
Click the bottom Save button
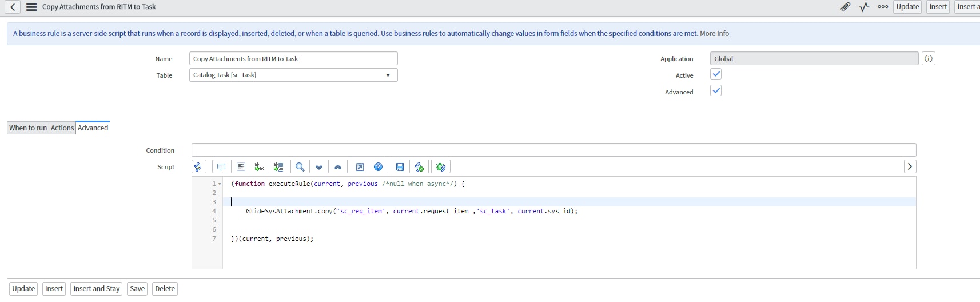point(137,289)
